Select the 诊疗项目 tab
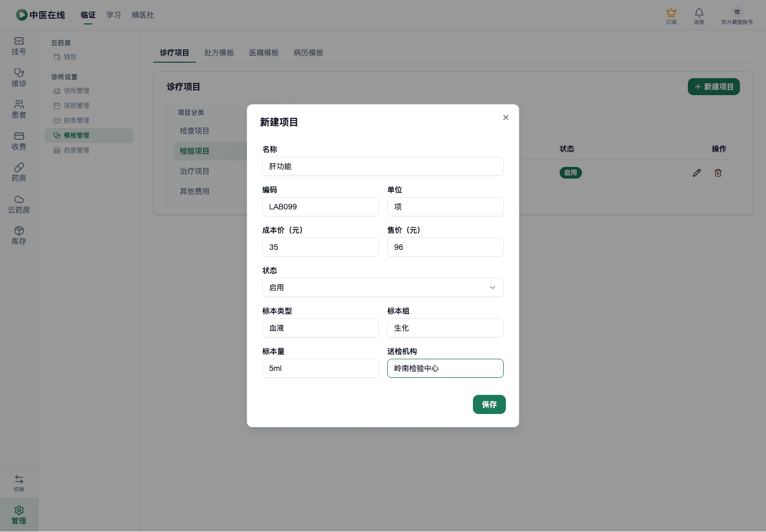 point(174,53)
